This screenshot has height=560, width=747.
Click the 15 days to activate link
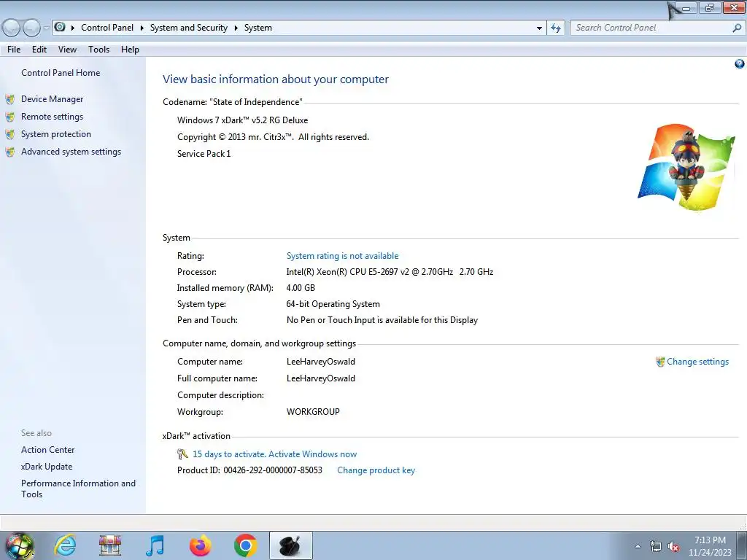(275, 454)
